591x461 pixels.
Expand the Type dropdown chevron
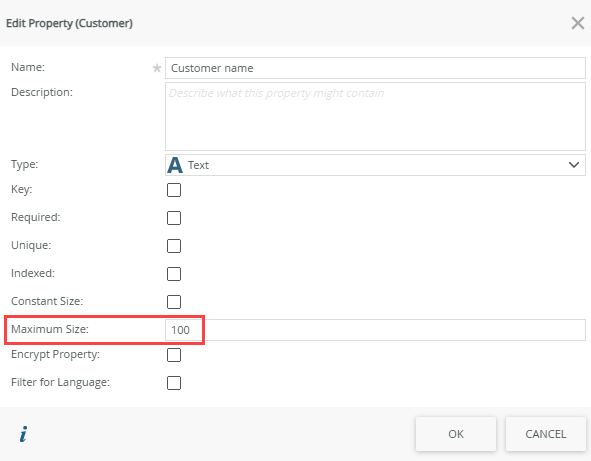(x=574, y=165)
